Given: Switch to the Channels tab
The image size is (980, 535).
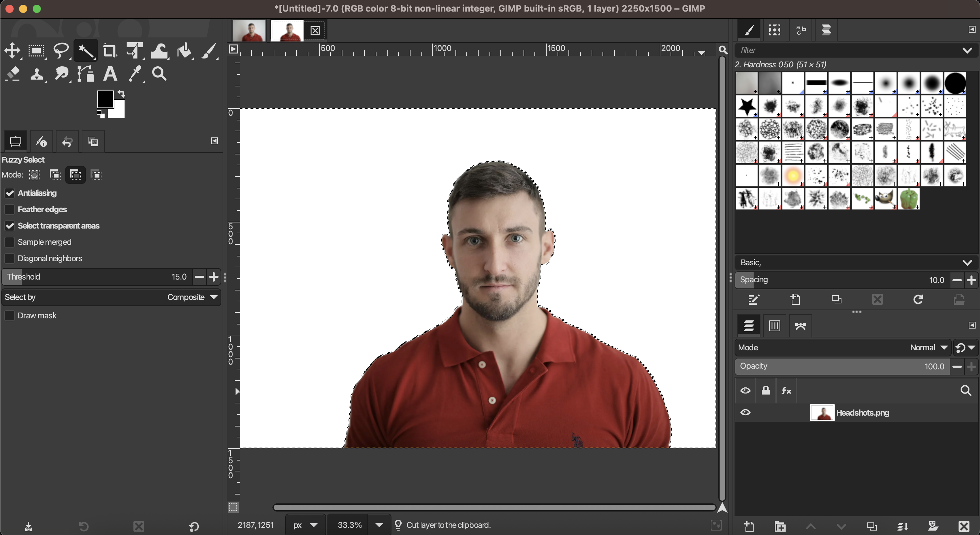Looking at the screenshot, I should pos(774,325).
